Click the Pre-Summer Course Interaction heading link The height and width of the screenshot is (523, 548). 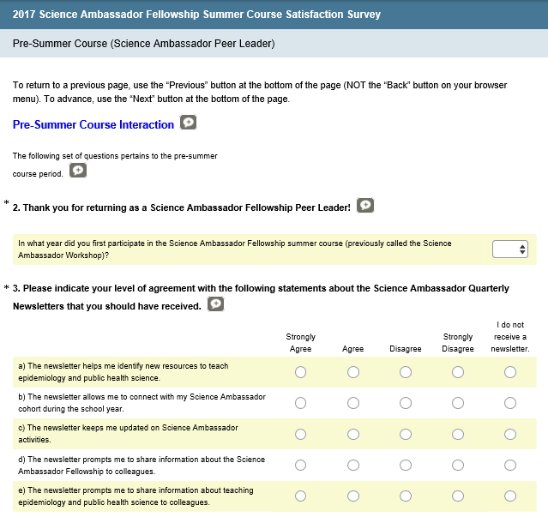click(x=93, y=124)
